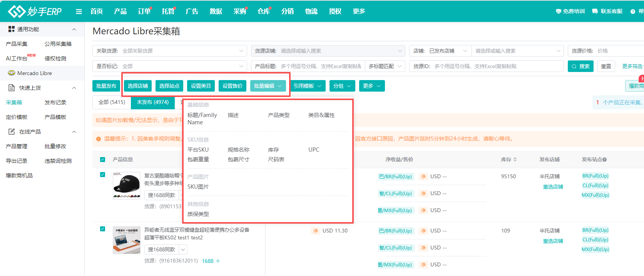This screenshot has height=276, width=644.
Task: Open dropdown arrow beside 搜1688同款 for keyboard
Action: coord(183,249)
